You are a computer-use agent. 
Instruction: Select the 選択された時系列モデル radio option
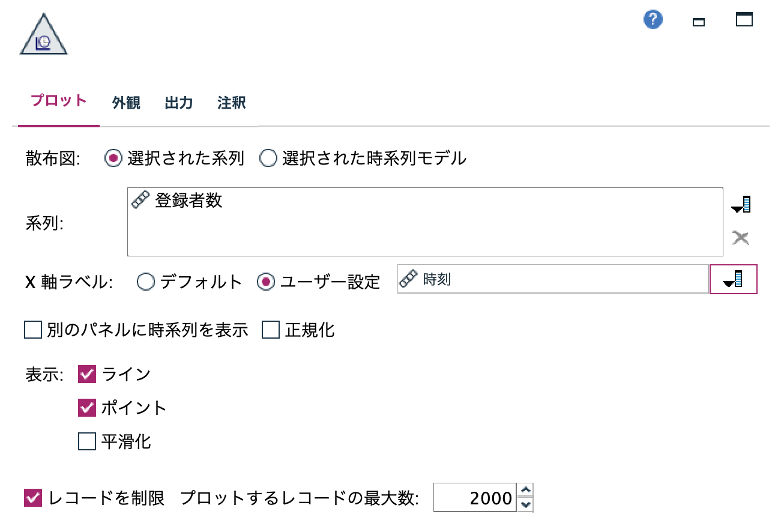click(268, 157)
